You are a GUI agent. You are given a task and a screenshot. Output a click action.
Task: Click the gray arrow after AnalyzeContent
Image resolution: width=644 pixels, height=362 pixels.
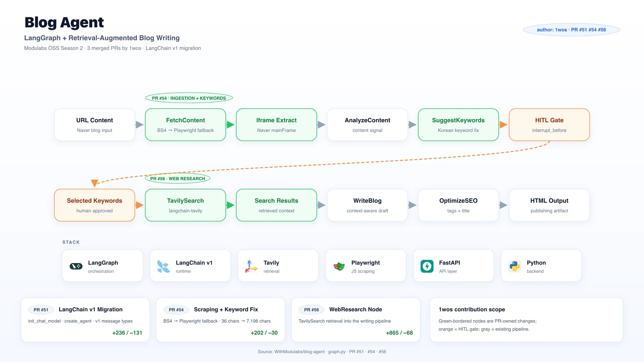pos(412,125)
